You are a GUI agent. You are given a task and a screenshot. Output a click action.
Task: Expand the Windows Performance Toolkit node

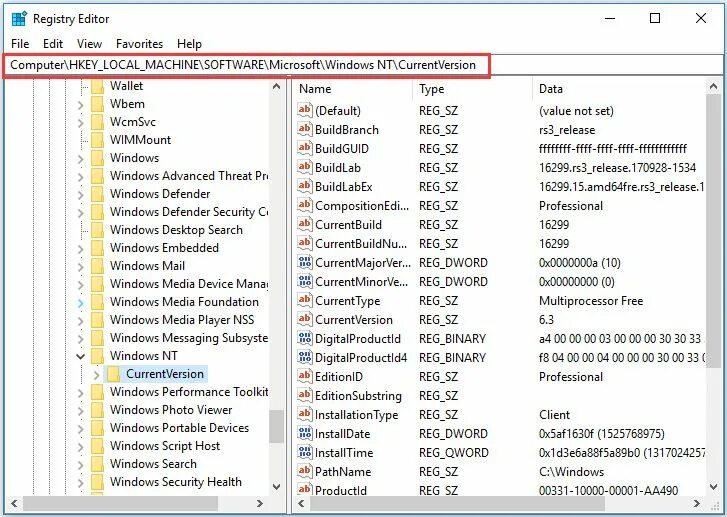click(81, 392)
